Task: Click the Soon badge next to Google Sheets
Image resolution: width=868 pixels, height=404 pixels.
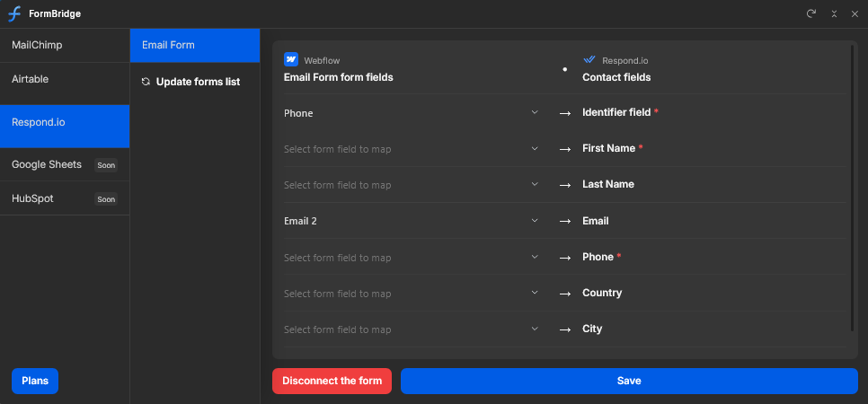Action: point(106,165)
